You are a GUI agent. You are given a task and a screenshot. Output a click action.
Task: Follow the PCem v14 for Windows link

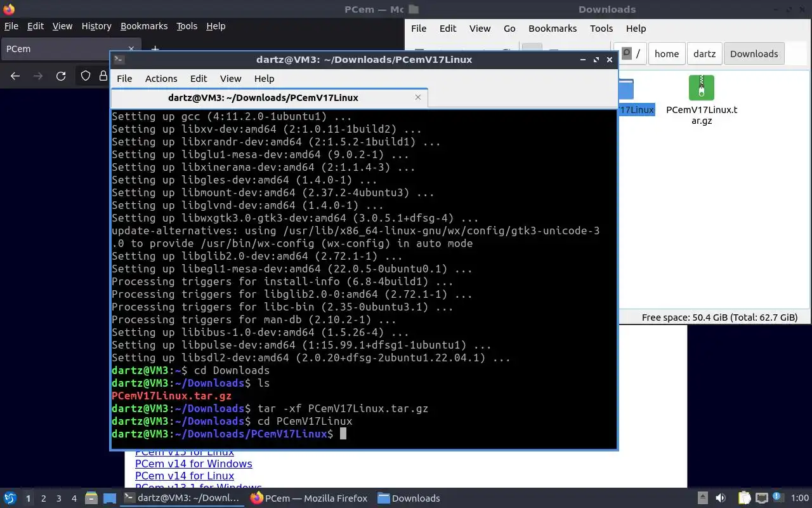click(193, 464)
